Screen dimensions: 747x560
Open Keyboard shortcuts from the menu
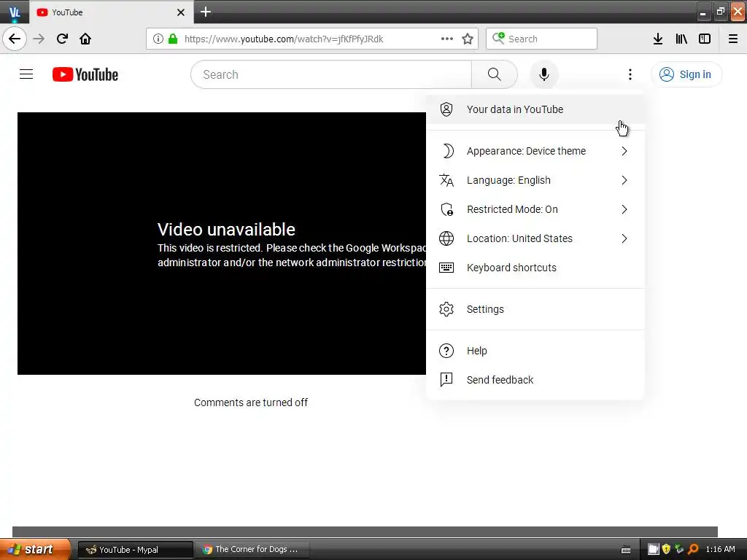(535, 268)
